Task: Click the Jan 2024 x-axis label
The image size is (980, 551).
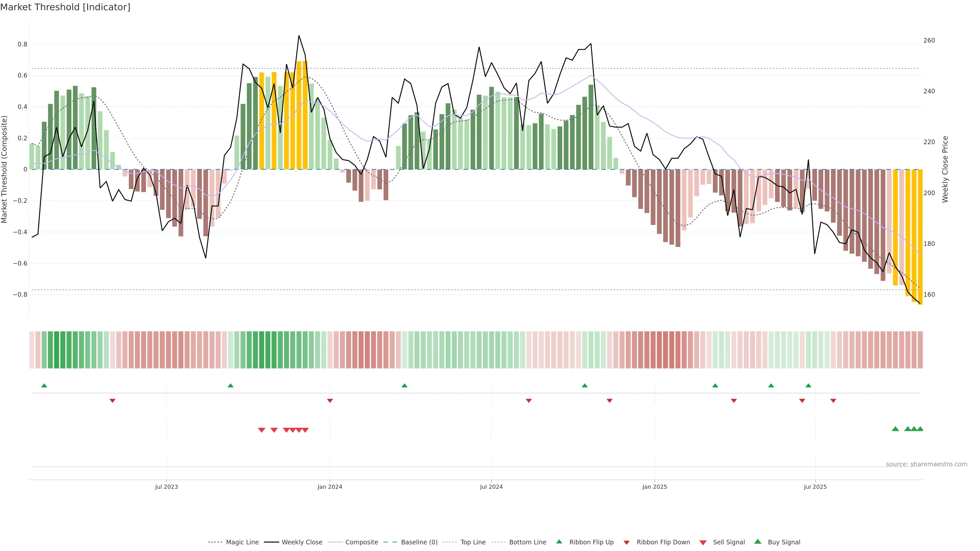Action: (329, 487)
